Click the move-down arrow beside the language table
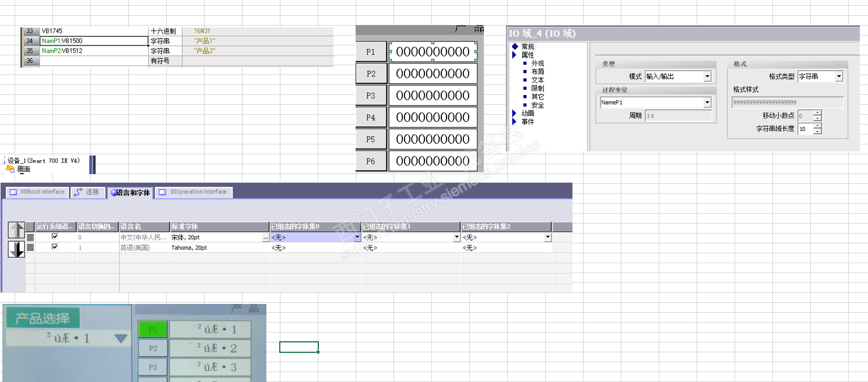 click(16, 249)
